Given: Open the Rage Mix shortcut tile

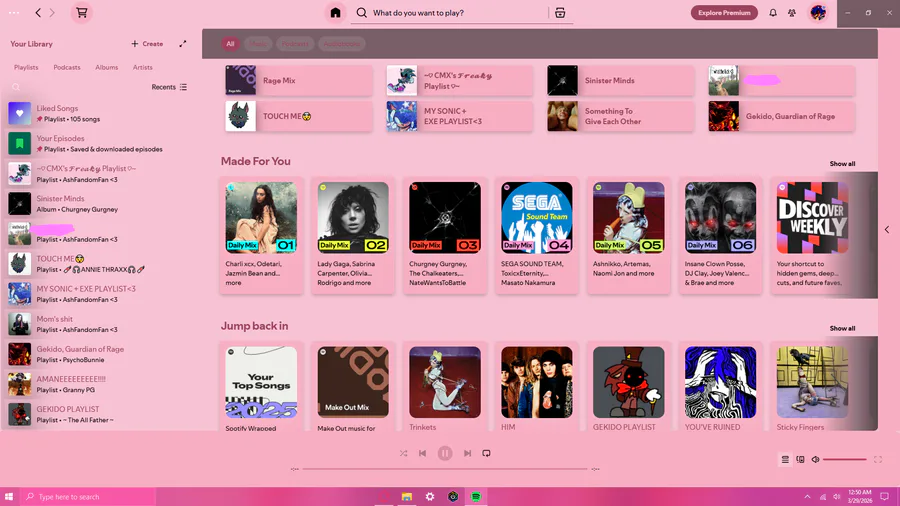Looking at the screenshot, I should (x=298, y=80).
